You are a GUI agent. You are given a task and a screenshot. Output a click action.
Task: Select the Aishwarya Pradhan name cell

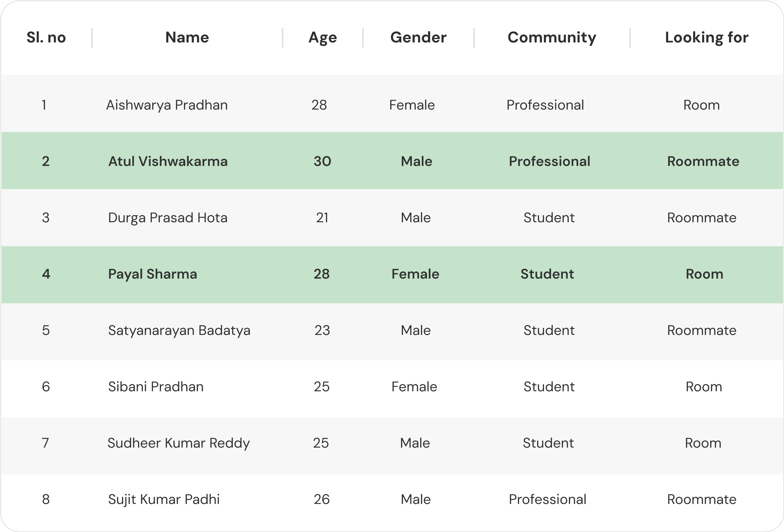167,105
